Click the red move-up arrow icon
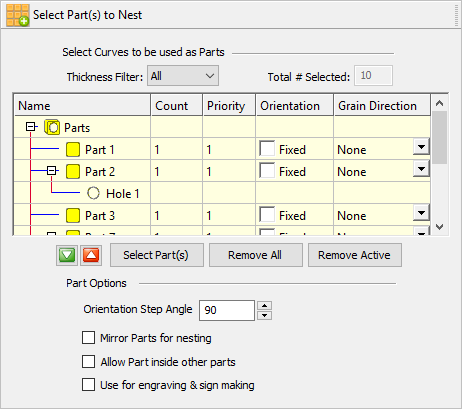The width and height of the screenshot is (462, 409). (x=91, y=255)
